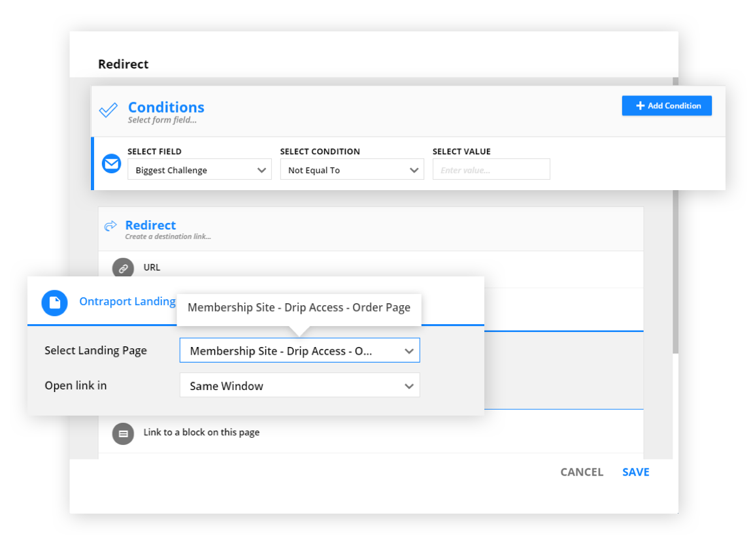
Task: Select Link to a block on this page
Action: 200,433
